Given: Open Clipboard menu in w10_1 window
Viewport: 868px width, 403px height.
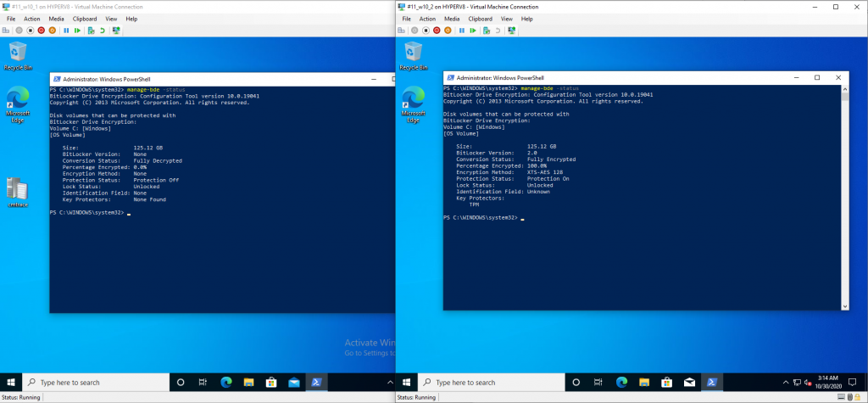Looking at the screenshot, I should point(85,19).
